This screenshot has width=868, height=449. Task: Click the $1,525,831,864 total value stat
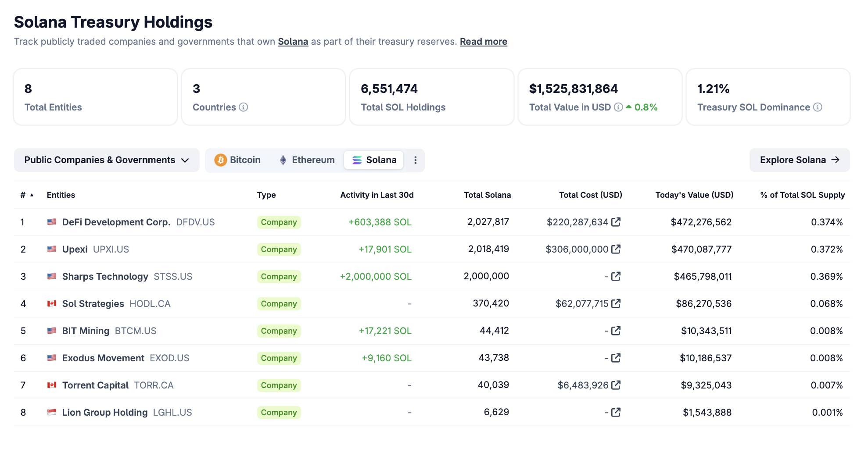click(574, 89)
